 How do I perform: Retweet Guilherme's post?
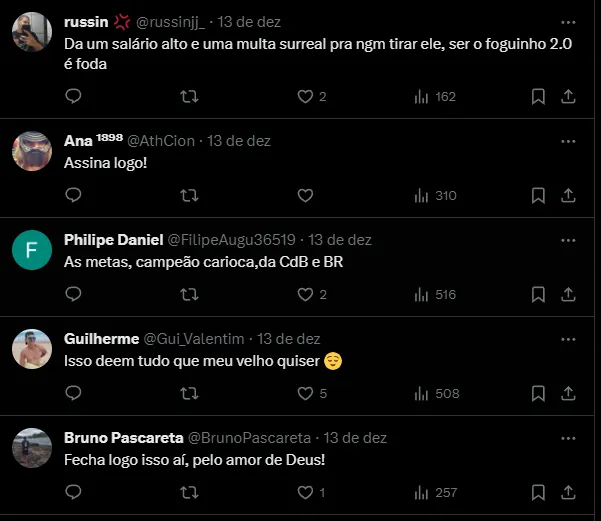click(187, 393)
